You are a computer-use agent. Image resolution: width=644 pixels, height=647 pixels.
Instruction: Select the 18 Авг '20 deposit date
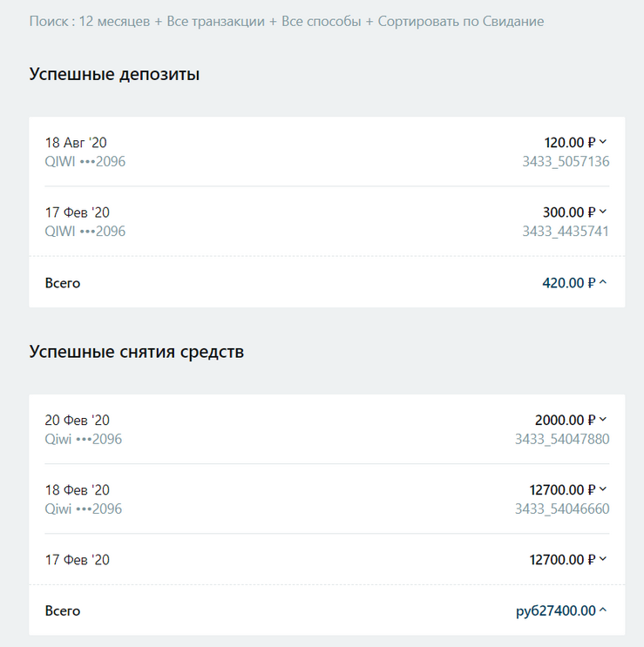[76, 143]
